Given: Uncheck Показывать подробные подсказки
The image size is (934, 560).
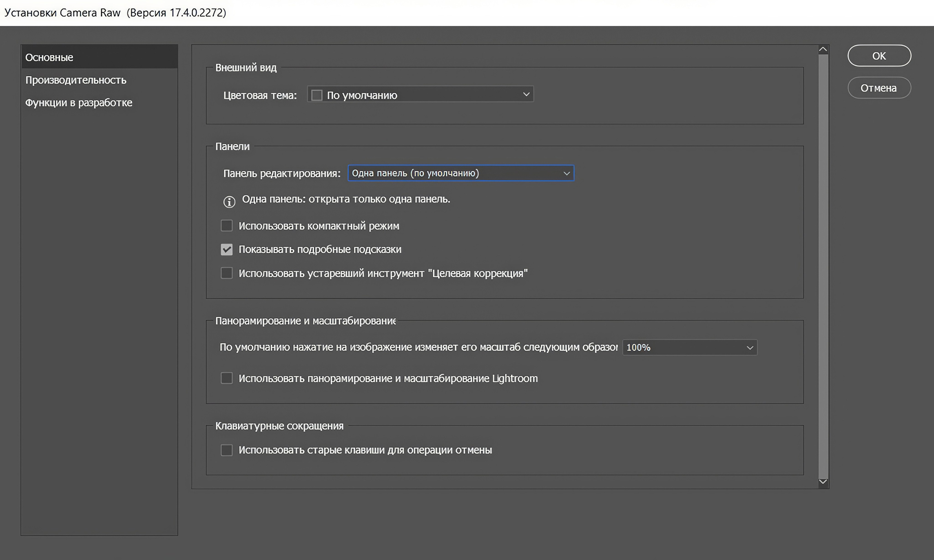Looking at the screenshot, I should pyautogui.click(x=227, y=249).
